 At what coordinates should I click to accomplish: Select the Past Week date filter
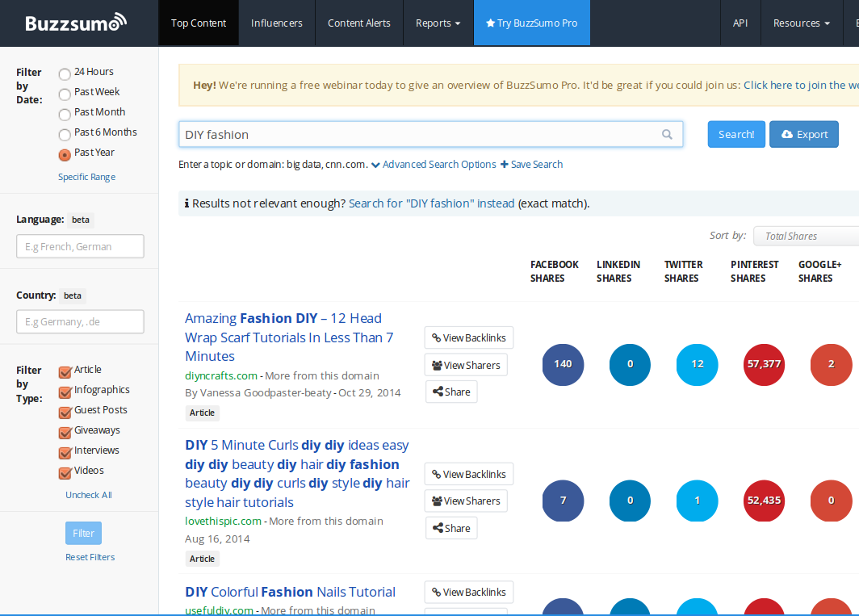[65, 94]
